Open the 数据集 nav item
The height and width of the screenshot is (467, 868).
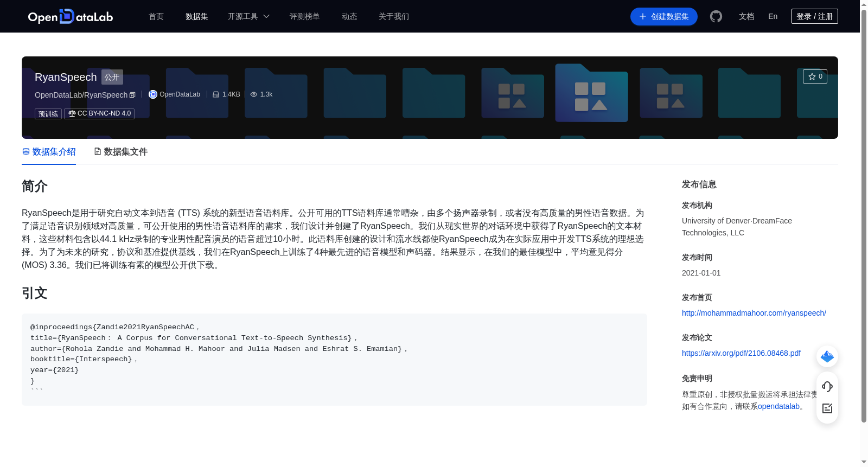tap(196, 16)
